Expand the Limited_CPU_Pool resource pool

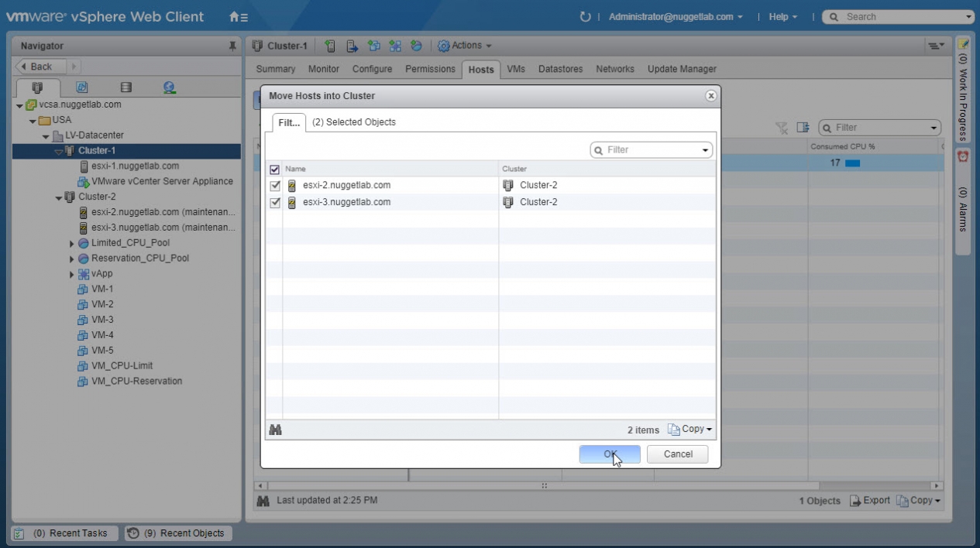[72, 243]
